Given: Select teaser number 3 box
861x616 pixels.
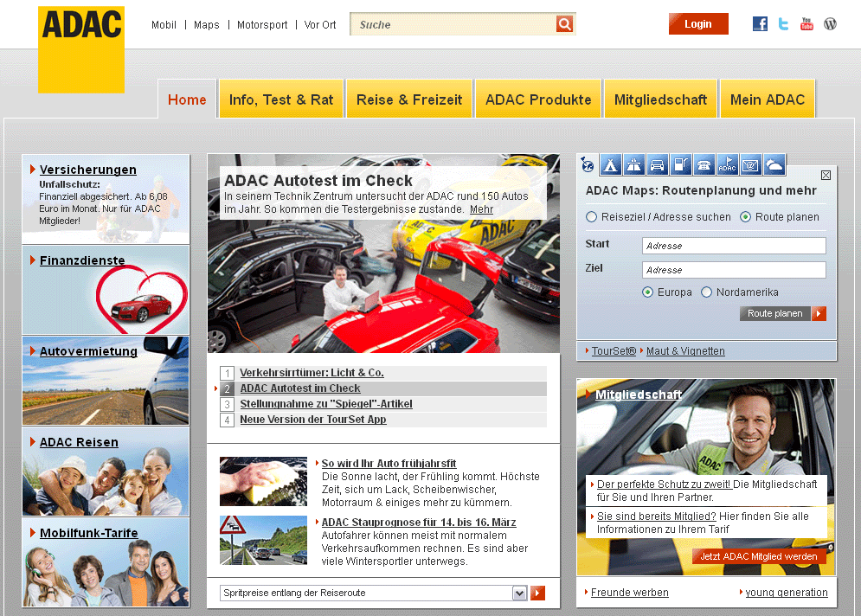Looking at the screenshot, I should 227,405.
